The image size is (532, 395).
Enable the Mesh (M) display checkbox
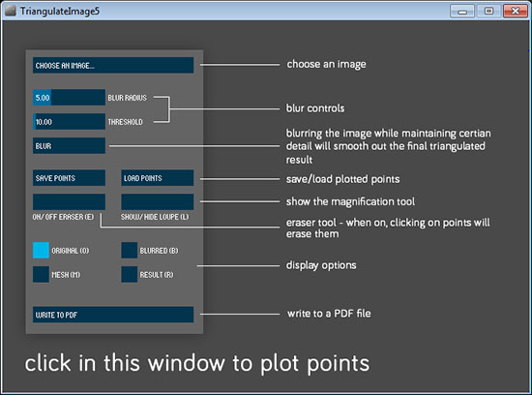pos(41,274)
